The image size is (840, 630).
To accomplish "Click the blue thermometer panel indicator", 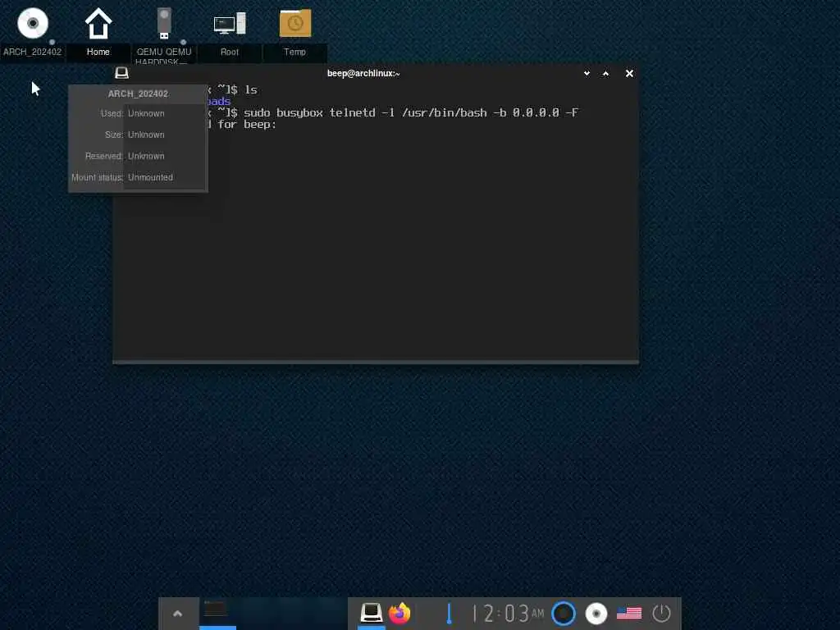I will click(449, 614).
